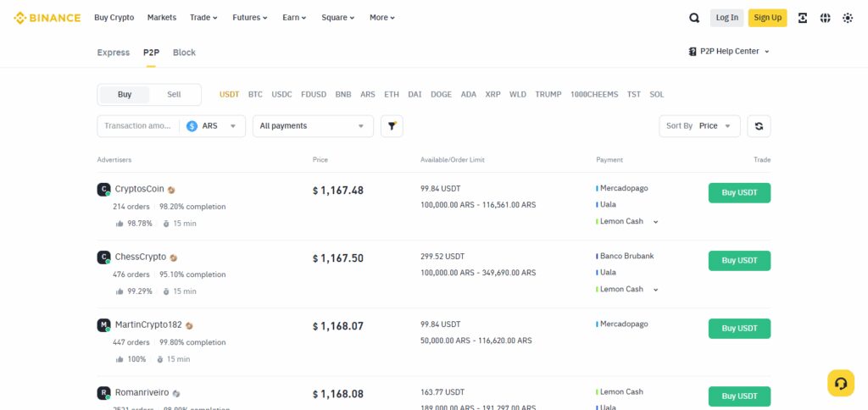Click thumbs-up icon beside 98.78%

pos(120,224)
